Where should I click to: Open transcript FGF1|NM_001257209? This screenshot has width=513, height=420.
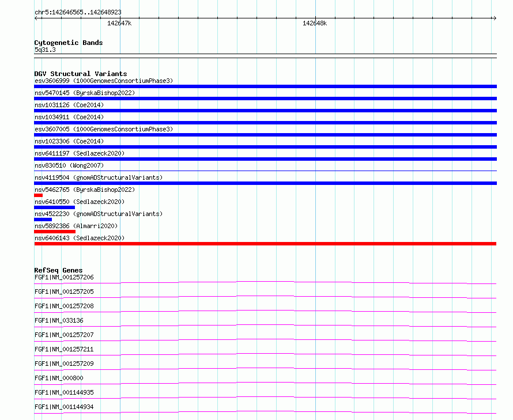coord(64,364)
